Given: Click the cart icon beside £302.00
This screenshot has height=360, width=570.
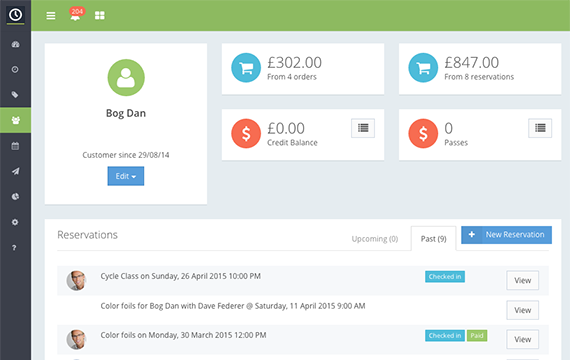Looking at the screenshot, I should click(x=246, y=68).
